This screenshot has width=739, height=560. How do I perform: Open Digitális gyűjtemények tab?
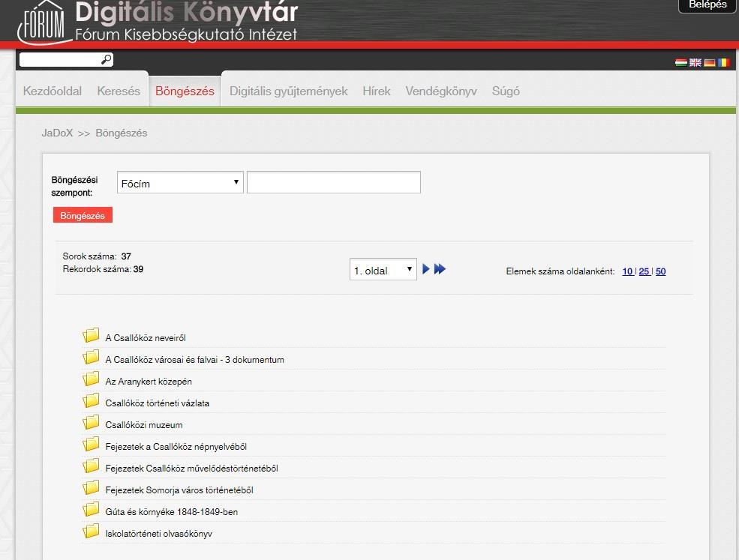(x=288, y=91)
